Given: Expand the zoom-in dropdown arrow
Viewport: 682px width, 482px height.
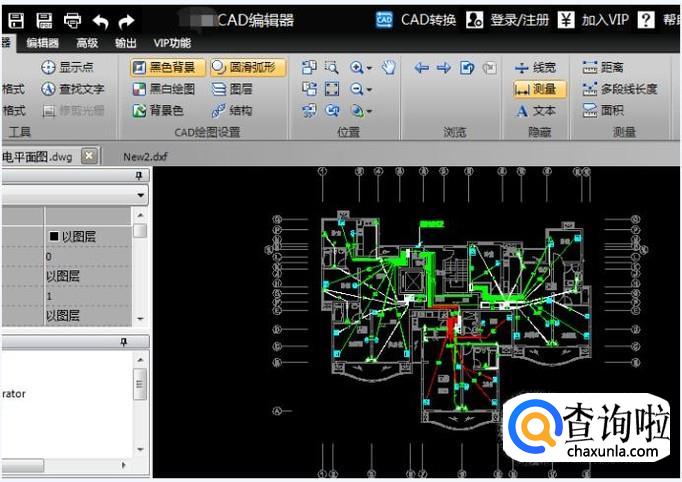Looking at the screenshot, I should point(369,68).
